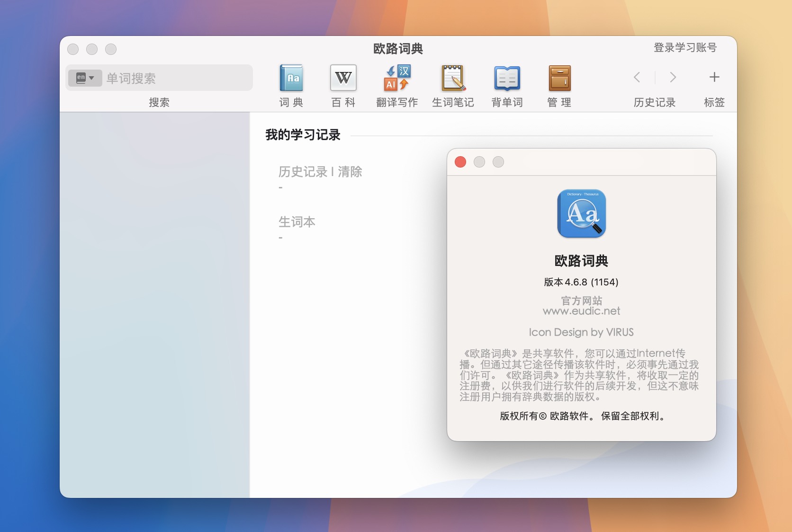The width and height of the screenshot is (792, 532).
Task: Open the 百科 Wikipedia toolbar icon
Action: click(343, 78)
